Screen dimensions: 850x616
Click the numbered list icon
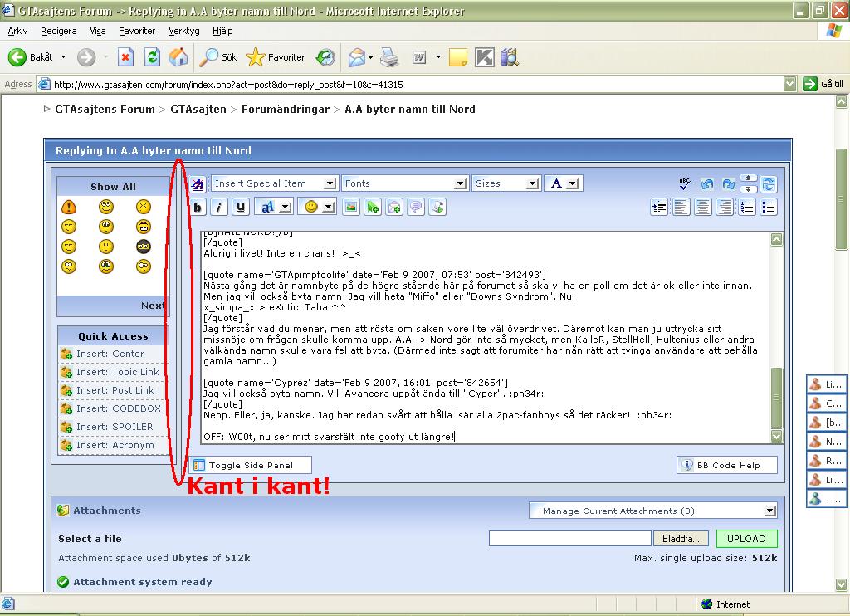click(747, 208)
